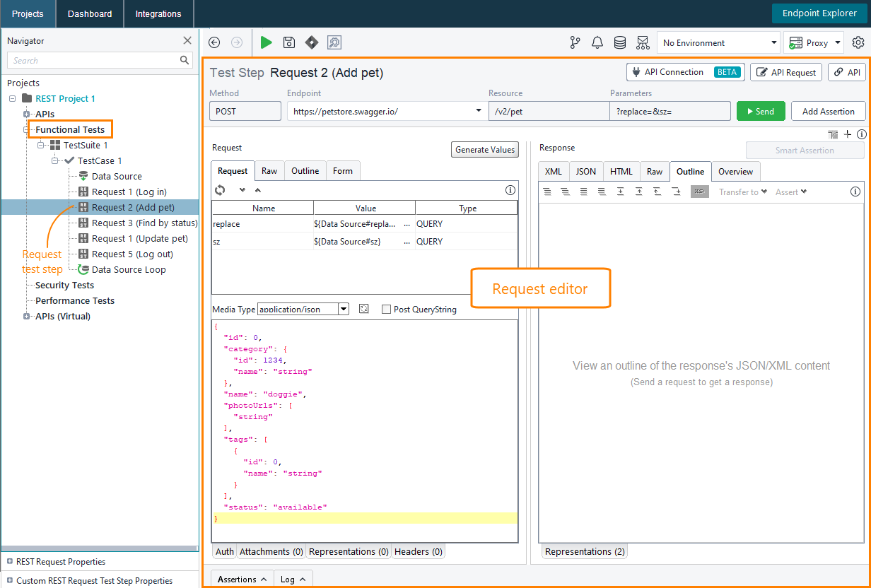This screenshot has height=588, width=871.
Task: Click the settings gear at top right
Action: [858, 42]
